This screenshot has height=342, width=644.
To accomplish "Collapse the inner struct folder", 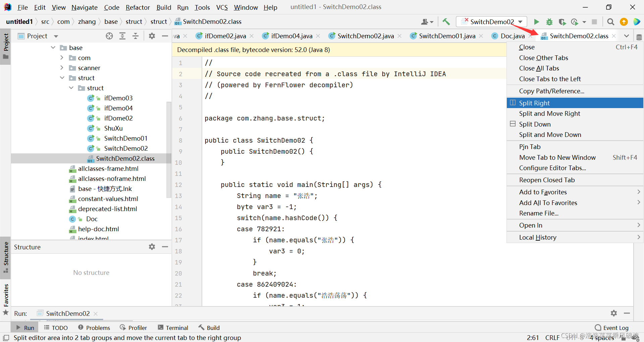I will [71, 88].
